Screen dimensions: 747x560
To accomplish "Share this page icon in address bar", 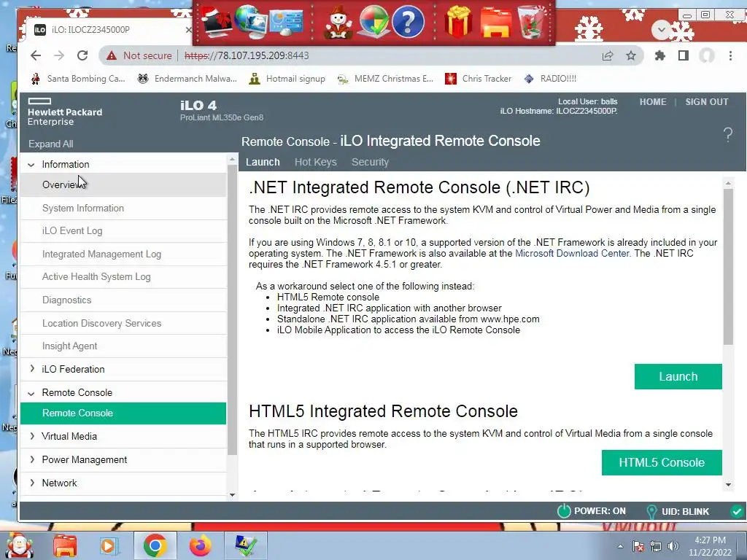I will tap(608, 55).
